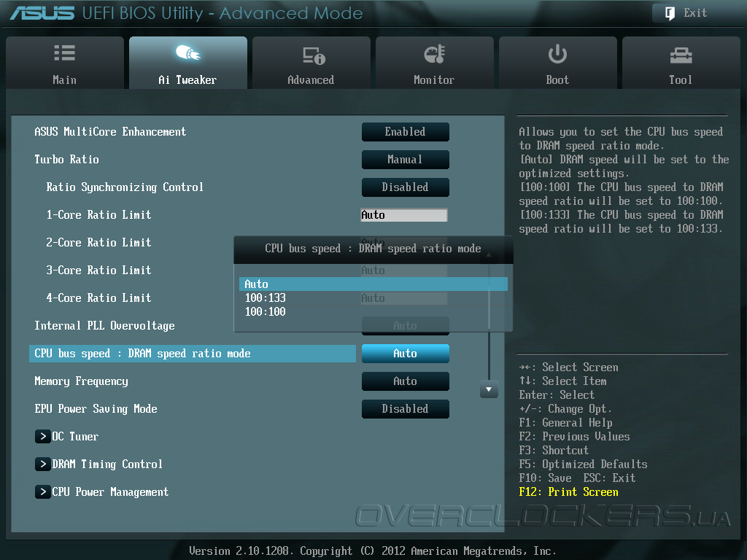This screenshot has height=560, width=747.
Task: Click the F3: Shortcut hint
Action: [554, 450]
